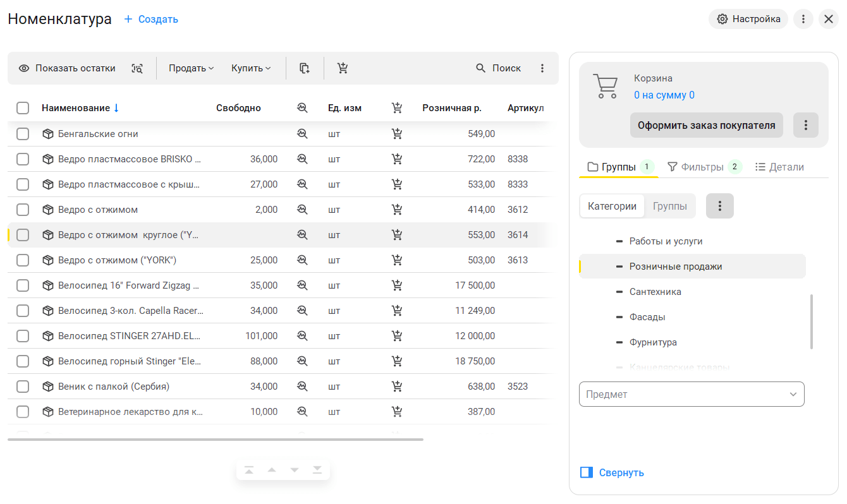Click the copy items icon in toolbar

pos(305,68)
